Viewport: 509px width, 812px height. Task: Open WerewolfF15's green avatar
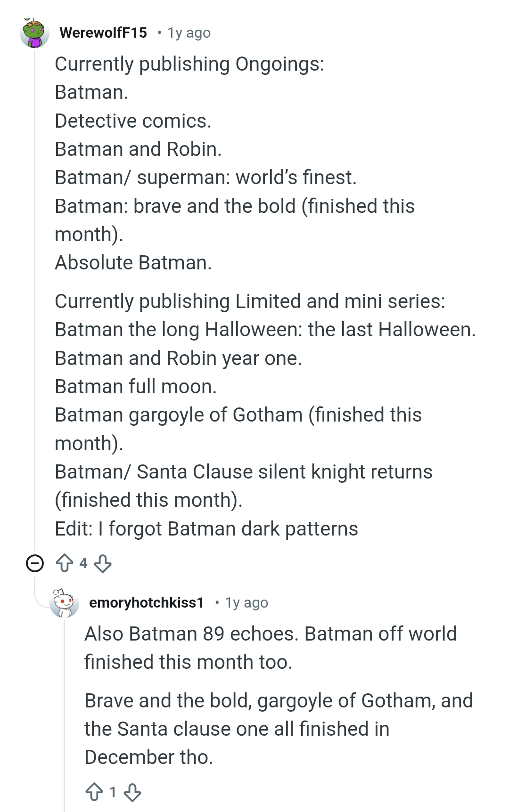tap(34, 33)
